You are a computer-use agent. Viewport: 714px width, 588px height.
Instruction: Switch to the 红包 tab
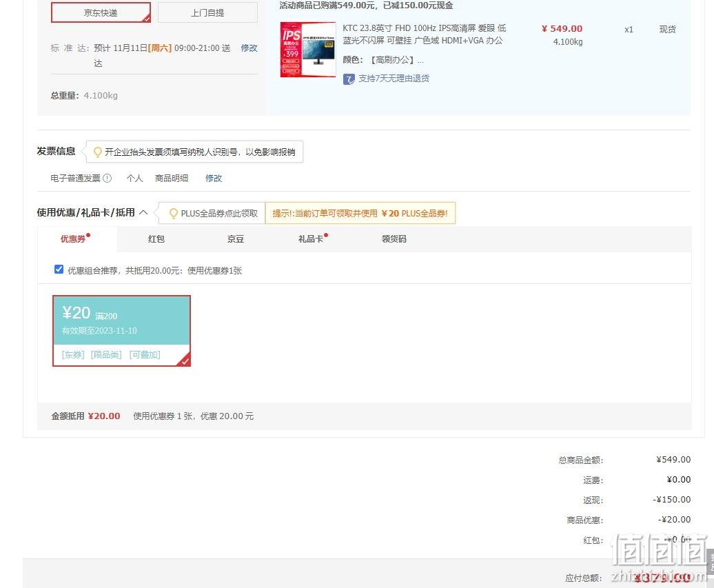point(156,239)
